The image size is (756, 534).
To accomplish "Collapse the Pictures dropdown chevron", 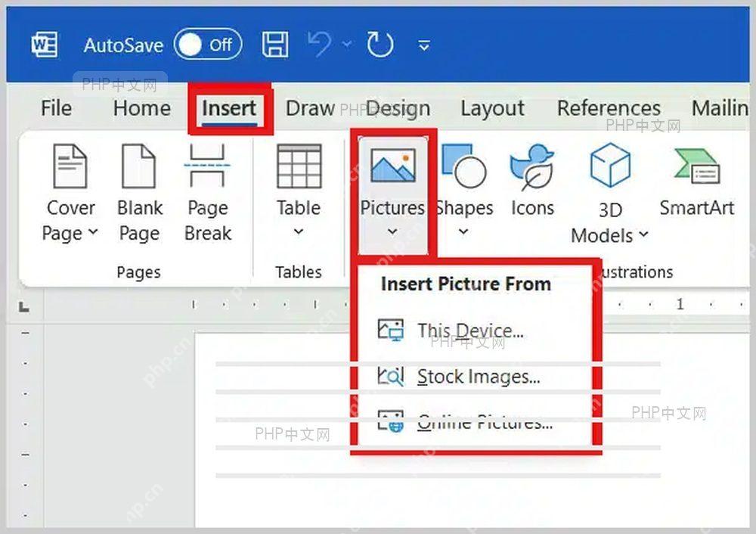I will 393,232.
